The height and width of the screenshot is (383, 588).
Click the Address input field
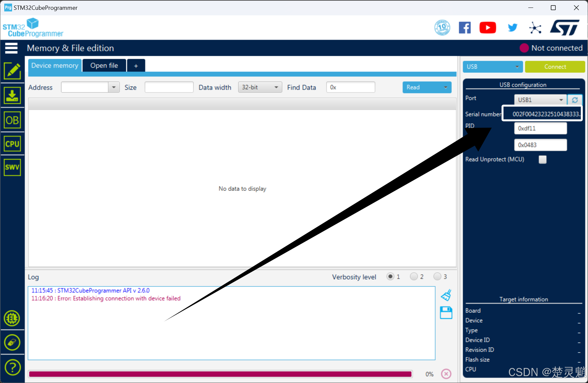coord(85,87)
